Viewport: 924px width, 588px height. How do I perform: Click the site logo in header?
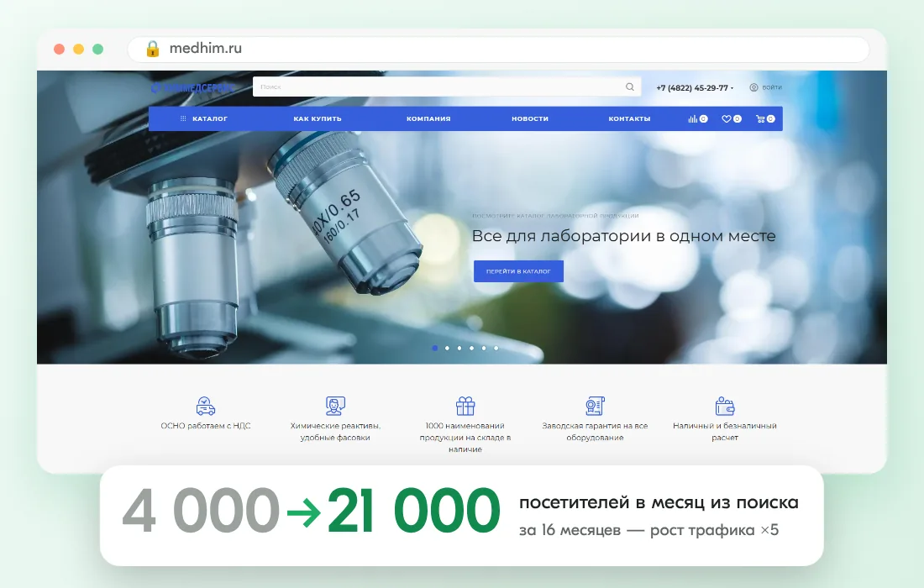point(192,88)
